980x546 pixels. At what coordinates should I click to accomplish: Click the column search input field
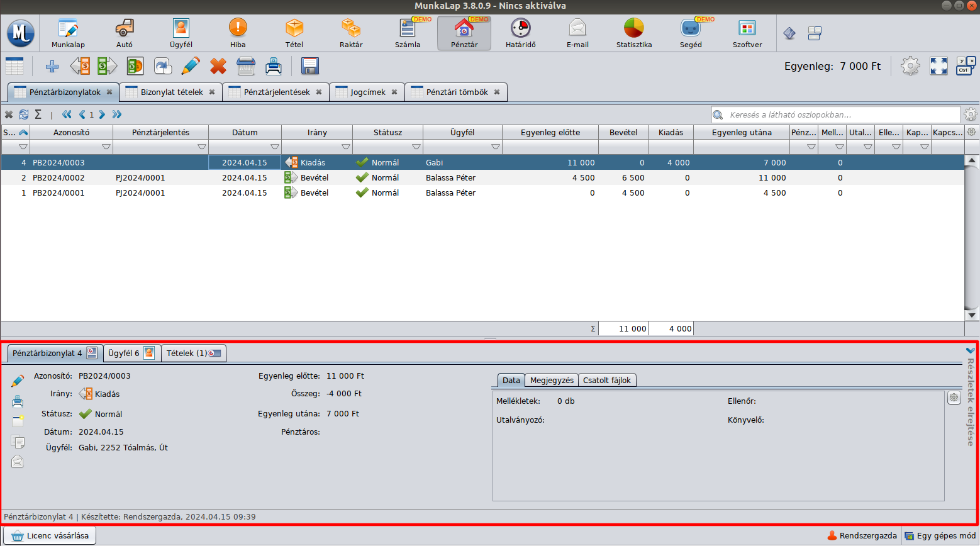pos(843,115)
